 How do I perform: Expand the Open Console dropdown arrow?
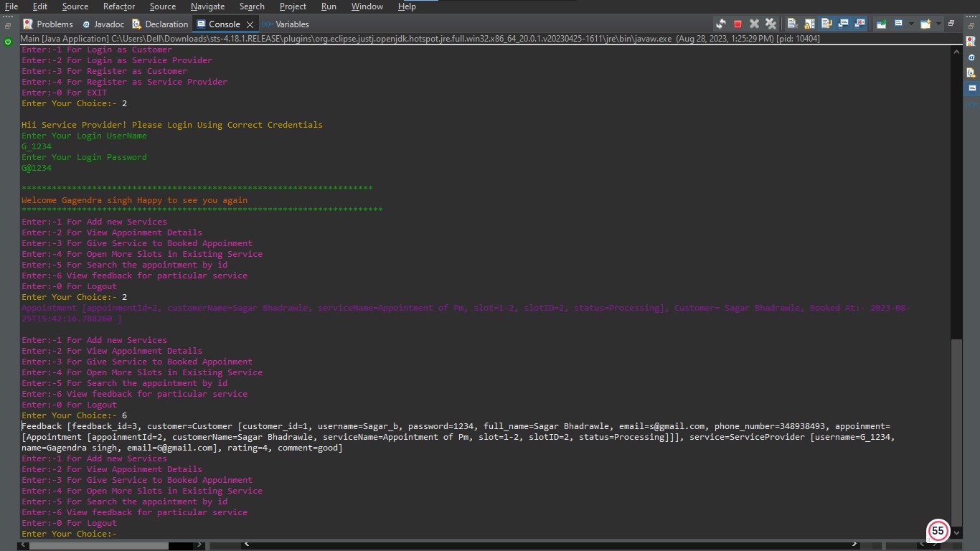pyautogui.click(x=938, y=24)
